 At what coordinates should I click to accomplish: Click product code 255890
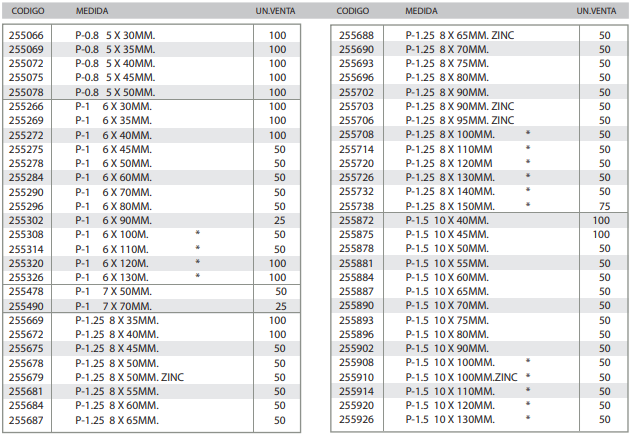[357, 305]
